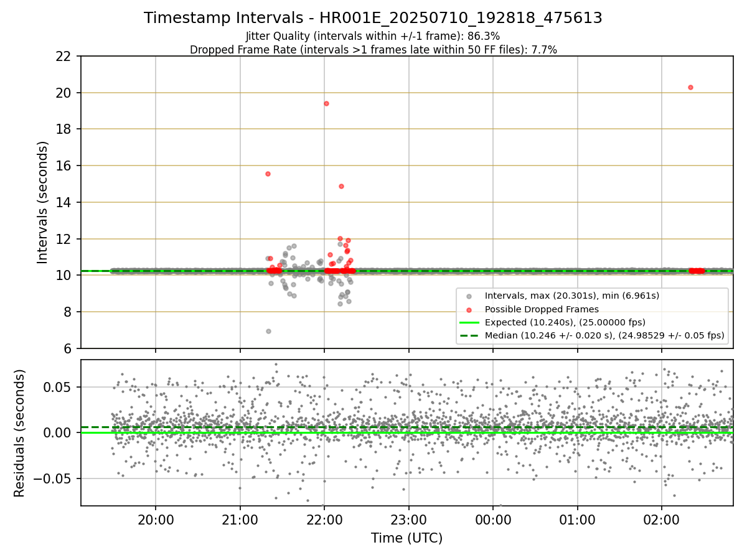Click the '16' tick on the intervals axis
The height and width of the screenshot is (560, 747).
[x=64, y=166]
